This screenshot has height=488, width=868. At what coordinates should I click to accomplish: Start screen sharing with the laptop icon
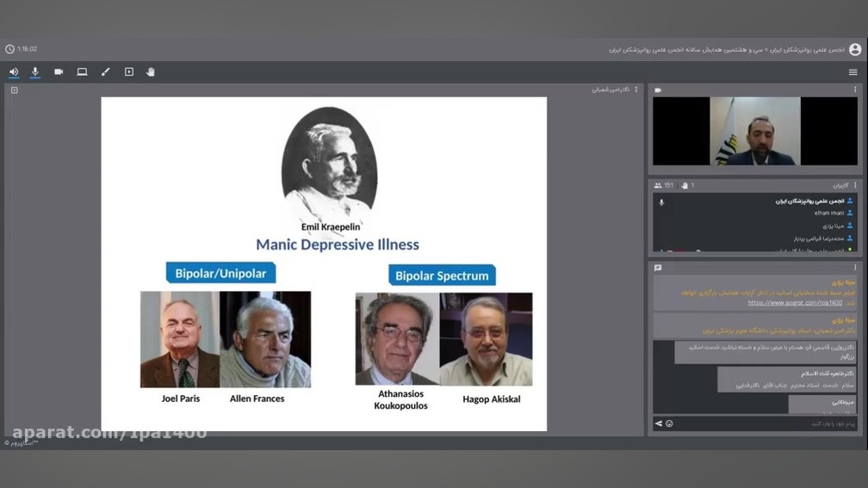pyautogui.click(x=82, y=72)
